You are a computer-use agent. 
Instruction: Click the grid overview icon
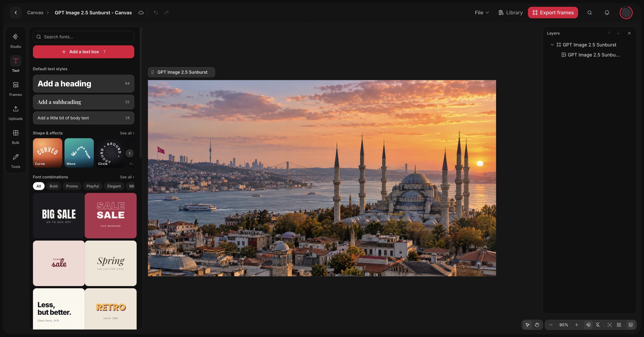pos(619,325)
